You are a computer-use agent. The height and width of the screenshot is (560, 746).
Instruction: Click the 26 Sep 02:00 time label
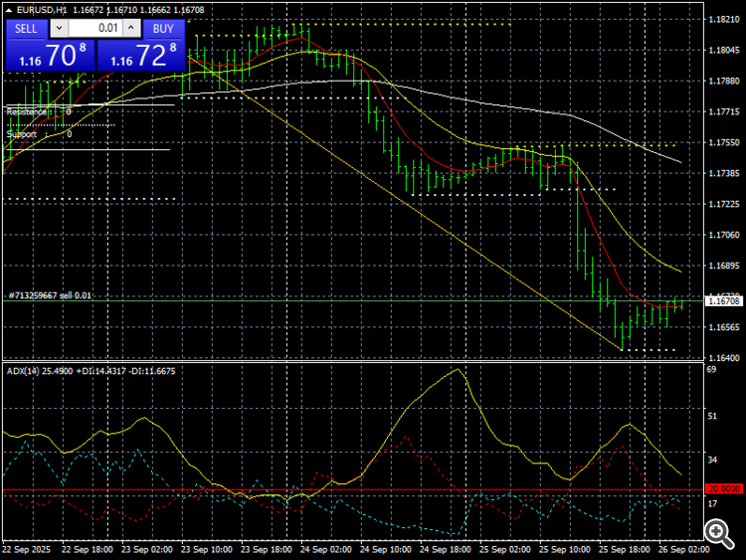[x=684, y=549]
